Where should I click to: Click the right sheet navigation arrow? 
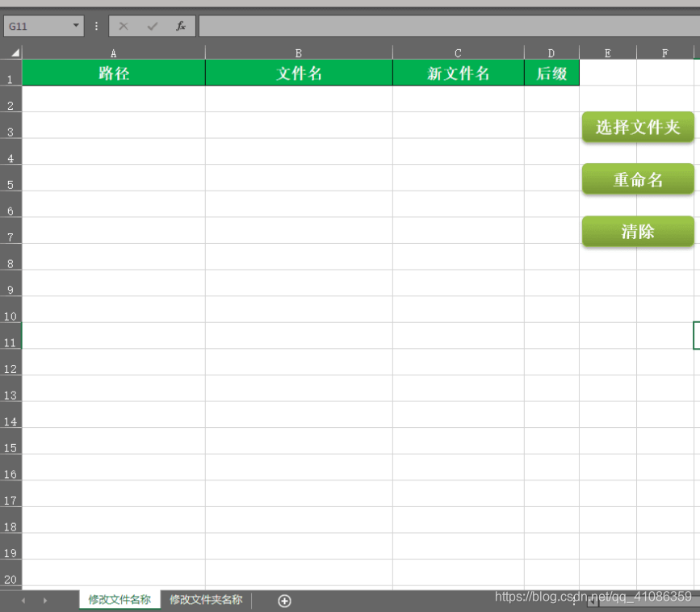pos(45,600)
